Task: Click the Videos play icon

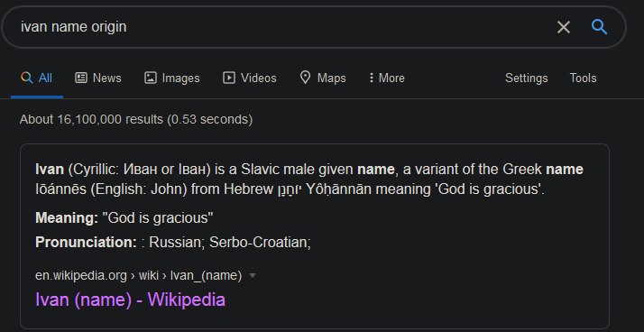Action: pos(229,78)
